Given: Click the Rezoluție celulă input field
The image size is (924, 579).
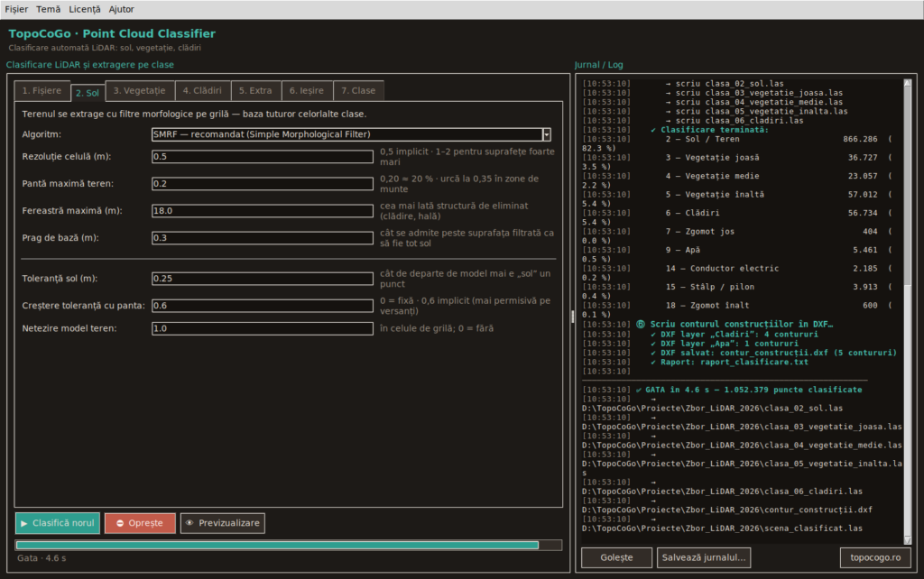Looking at the screenshot, I should click(263, 157).
